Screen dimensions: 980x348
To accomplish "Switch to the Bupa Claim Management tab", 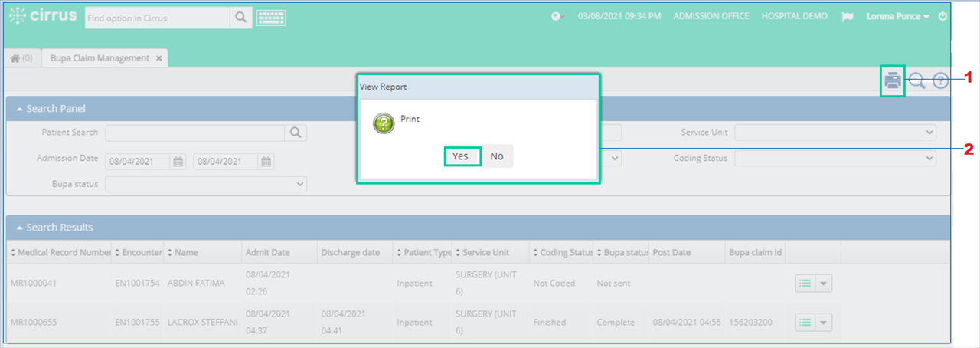I will (x=100, y=58).
